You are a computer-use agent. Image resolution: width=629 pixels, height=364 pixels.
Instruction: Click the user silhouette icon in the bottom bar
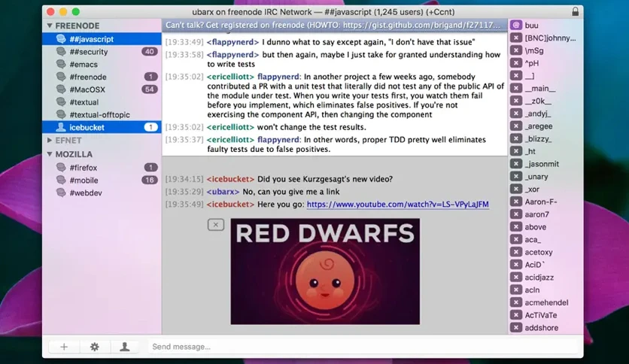pos(125,347)
